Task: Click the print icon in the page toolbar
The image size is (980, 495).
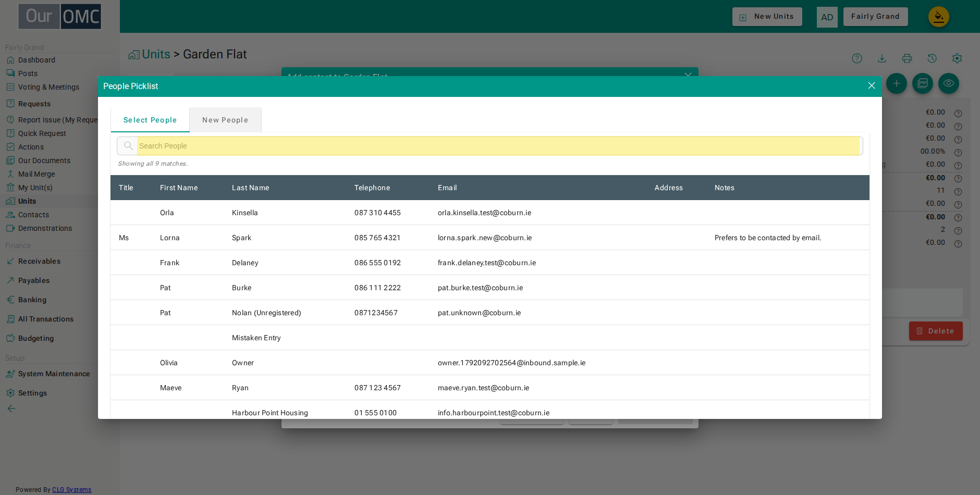Action: 907,58
